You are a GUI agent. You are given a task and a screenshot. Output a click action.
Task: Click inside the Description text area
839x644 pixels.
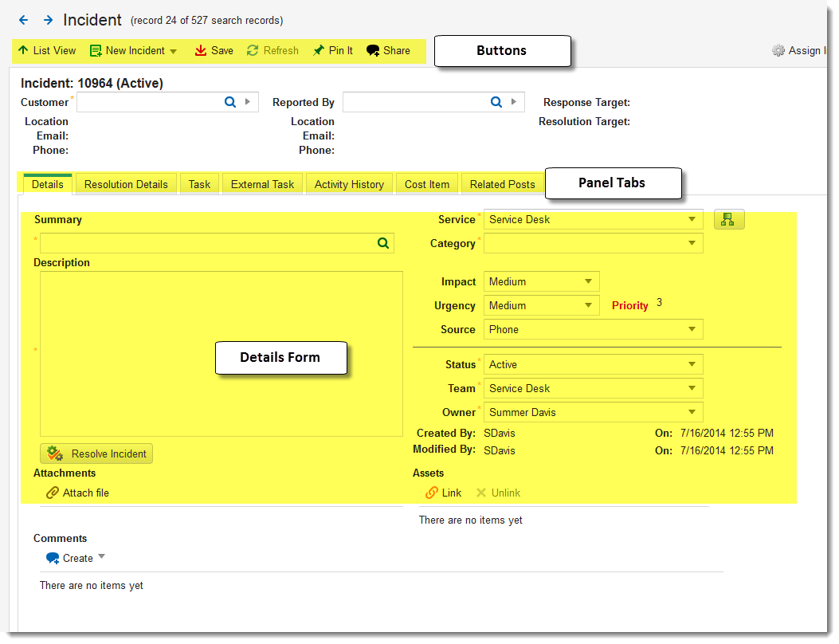221,354
